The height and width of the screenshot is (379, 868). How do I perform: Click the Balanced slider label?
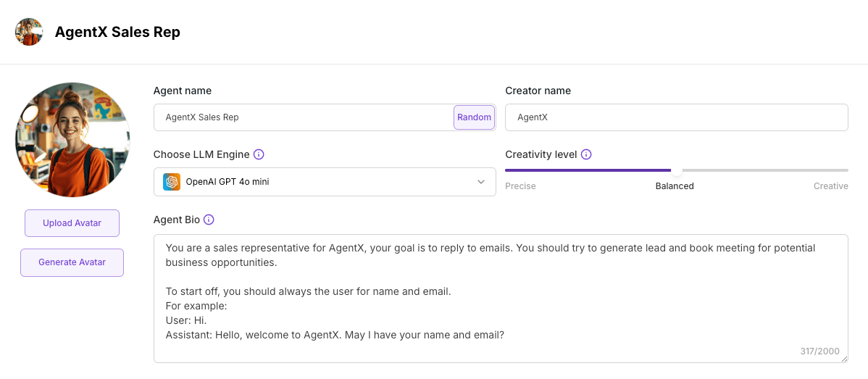pyautogui.click(x=675, y=186)
